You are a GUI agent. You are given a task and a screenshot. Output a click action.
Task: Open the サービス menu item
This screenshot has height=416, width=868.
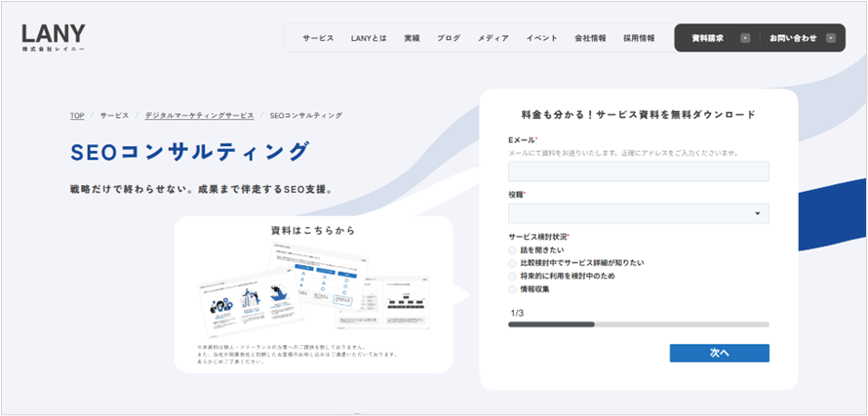[318, 38]
